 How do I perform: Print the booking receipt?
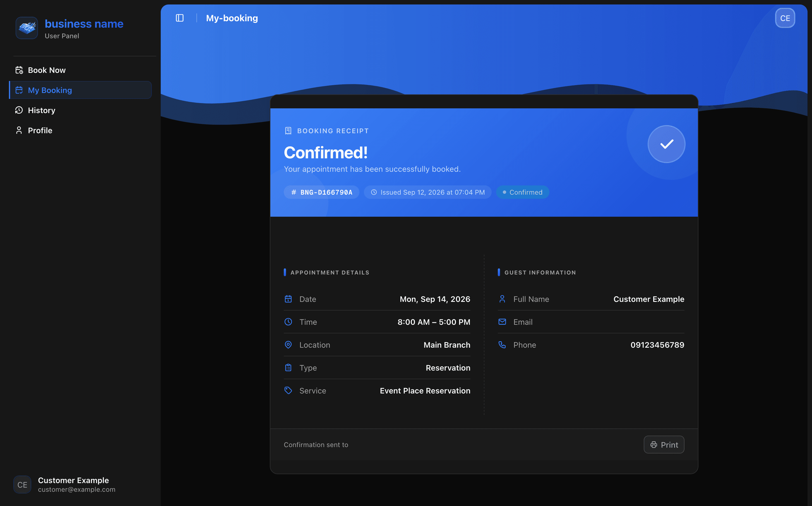click(664, 445)
